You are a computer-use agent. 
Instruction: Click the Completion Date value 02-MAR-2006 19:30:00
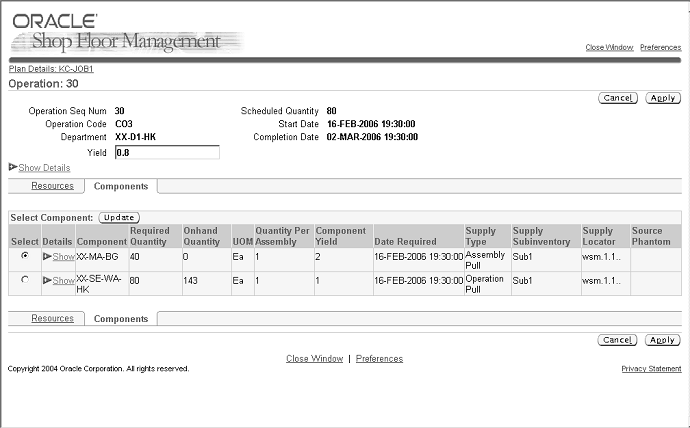[x=372, y=137]
